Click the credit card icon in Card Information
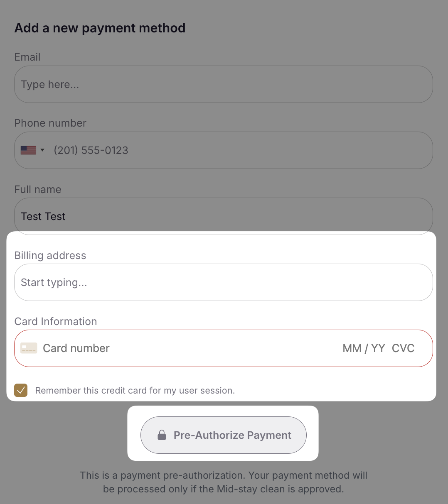This screenshot has height=504, width=448. pyautogui.click(x=28, y=348)
